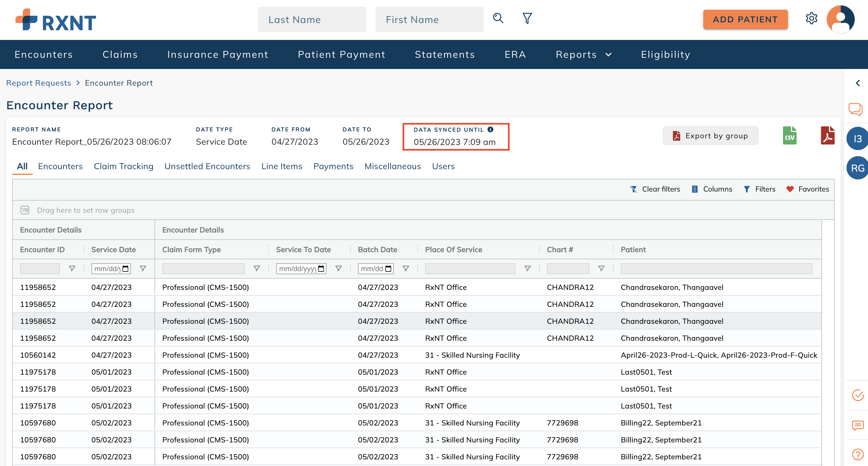
Task: Clear all filters using the clear-filters icon
Action: pyautogui.click(x=634, y=189)
